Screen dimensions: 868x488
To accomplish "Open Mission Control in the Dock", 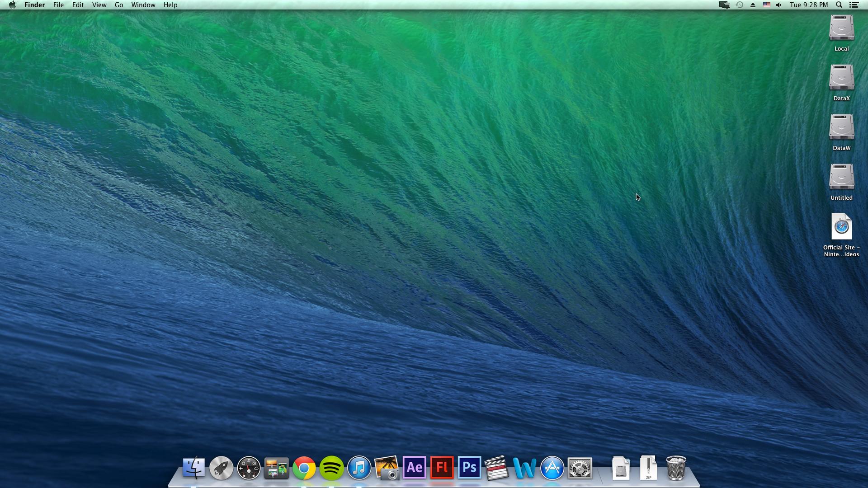I will pyautogui.click(x=276, y=468).
